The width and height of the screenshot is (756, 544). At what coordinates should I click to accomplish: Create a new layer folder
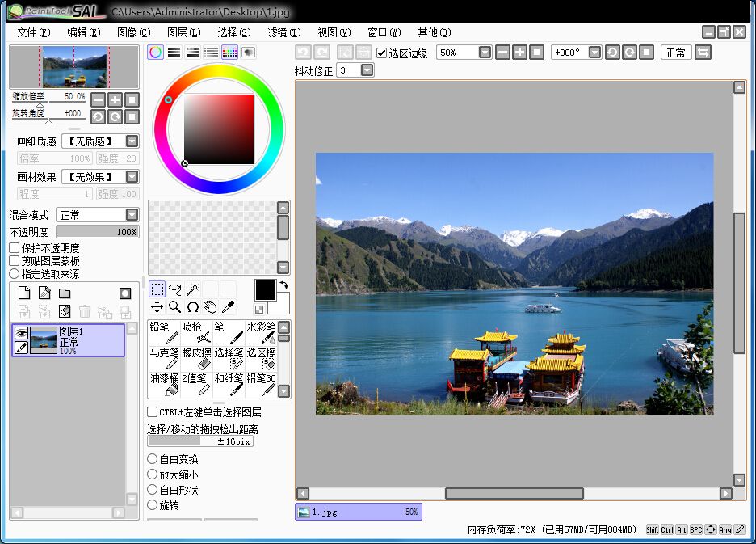(64, 293)
